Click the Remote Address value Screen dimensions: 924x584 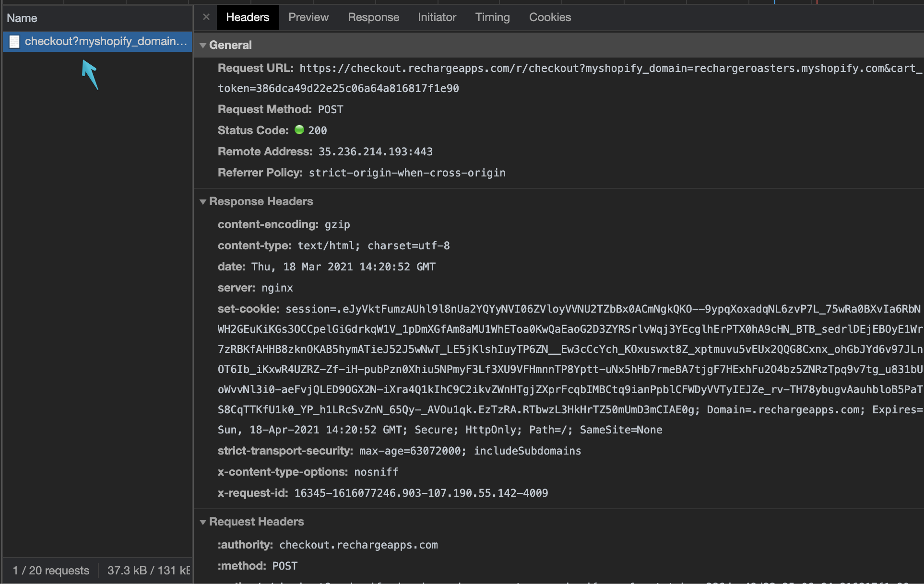pyautogui.click(x=375, y=152)
